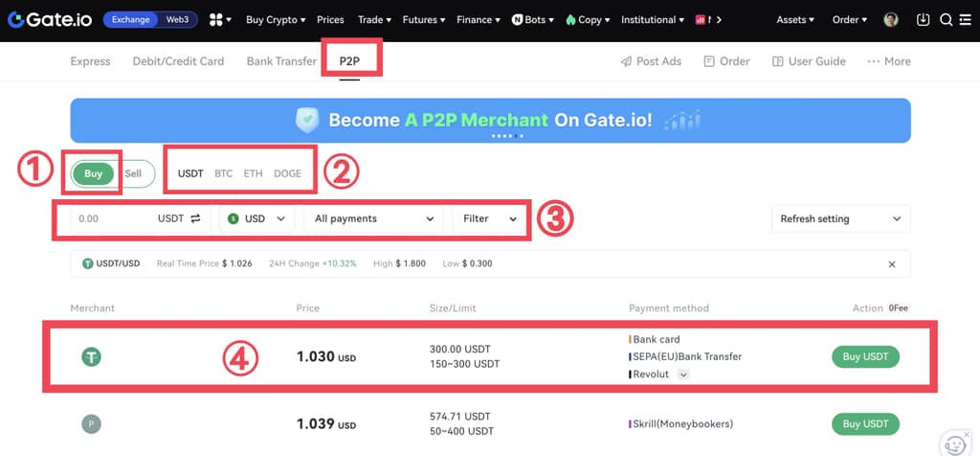Switch to the Bank Transfer tab

(281, 61)
